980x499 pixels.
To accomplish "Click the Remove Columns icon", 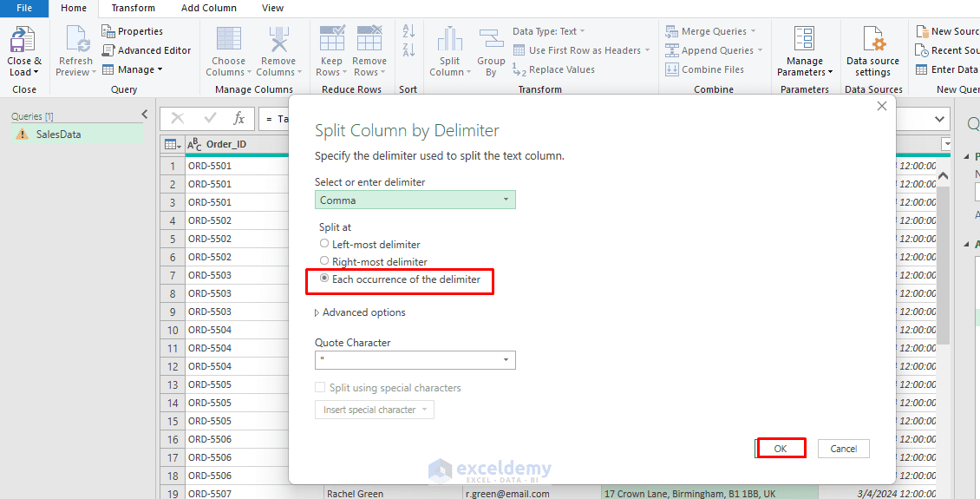I will click(x=278, y=39).
